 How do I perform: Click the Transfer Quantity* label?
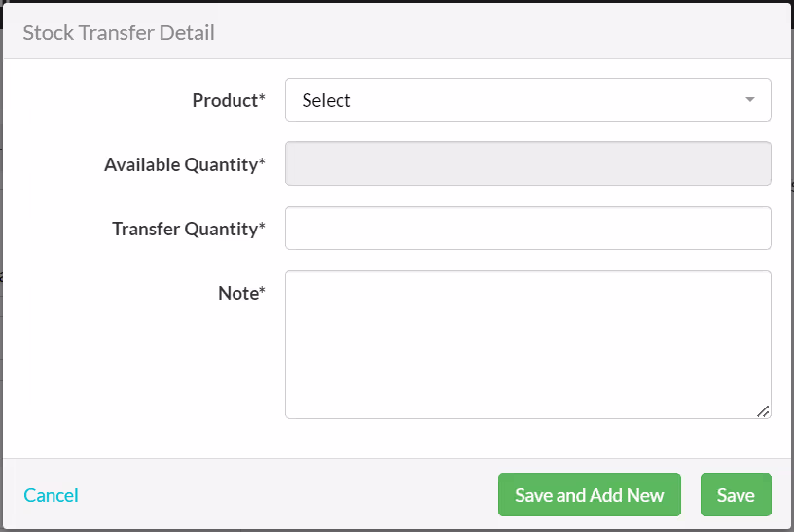click(189, 229)
